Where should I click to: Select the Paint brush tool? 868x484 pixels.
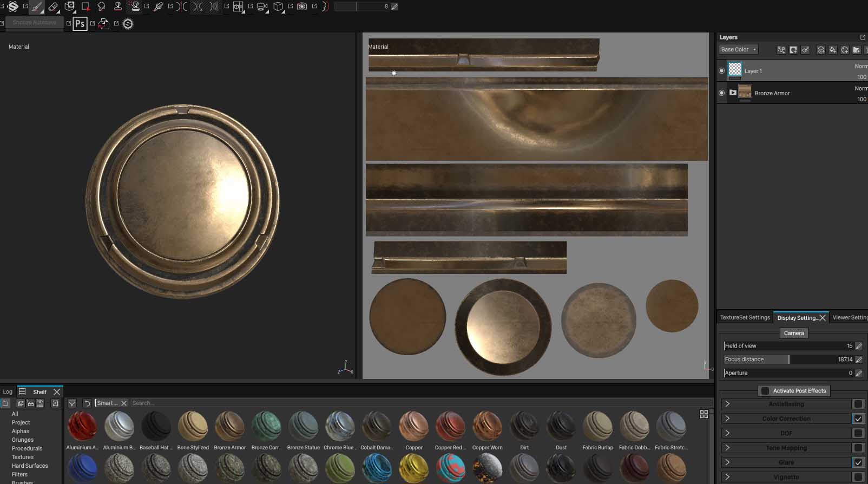pyautogui.click(x=36, y=7)
